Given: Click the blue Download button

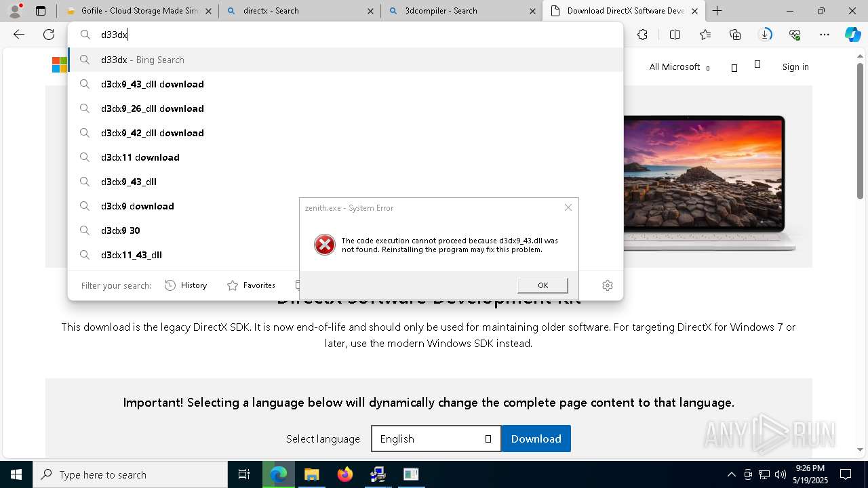Looking at the screenshot, I should [536, 439].
